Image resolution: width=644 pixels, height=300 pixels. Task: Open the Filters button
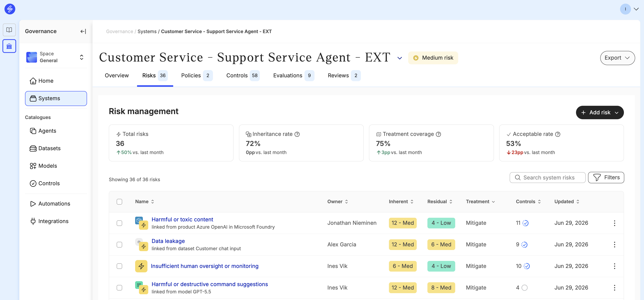pyautogui.click(x=606, y=177)
